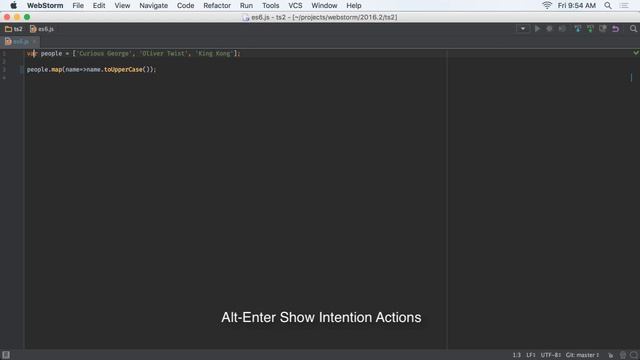The width and height of the screenshot is (640, 360).
Task: Open the run configuration dropdown in toolbar
Action: point(522,29)
